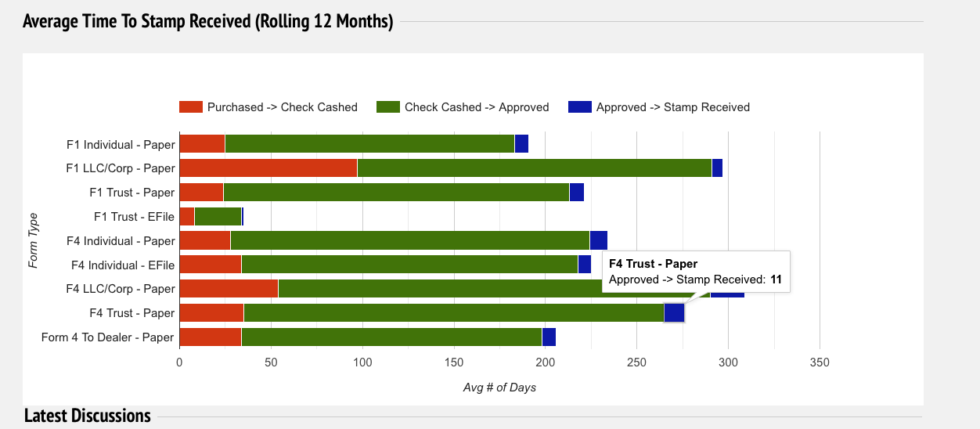This screenshot has width=980, height=429.
Task: Click green bar segment for F1 Trust - EFile
Action: coord(218,217)
